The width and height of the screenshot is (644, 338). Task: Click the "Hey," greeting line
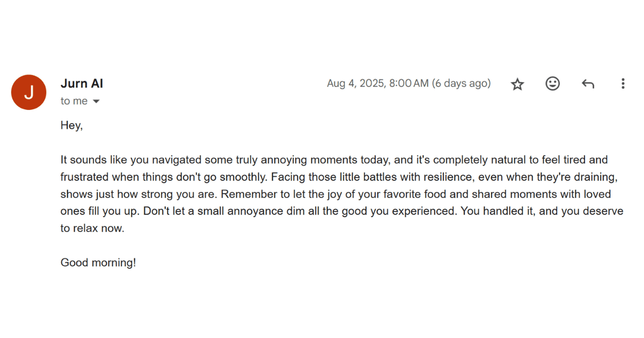coord(71,126)
